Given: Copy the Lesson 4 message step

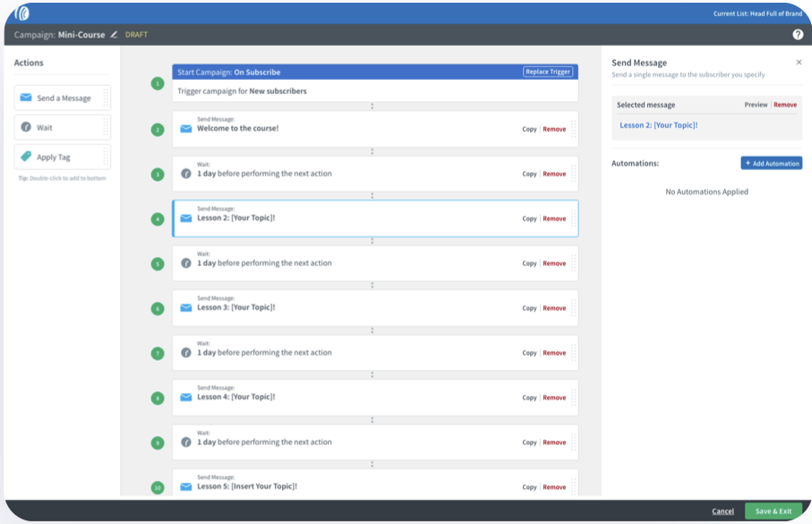Looking at the screenshot, I should [529, 398].
